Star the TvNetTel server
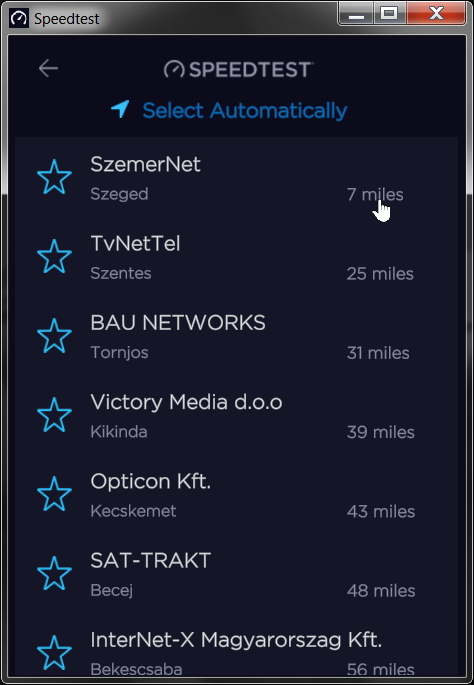 tap(54, 256)
